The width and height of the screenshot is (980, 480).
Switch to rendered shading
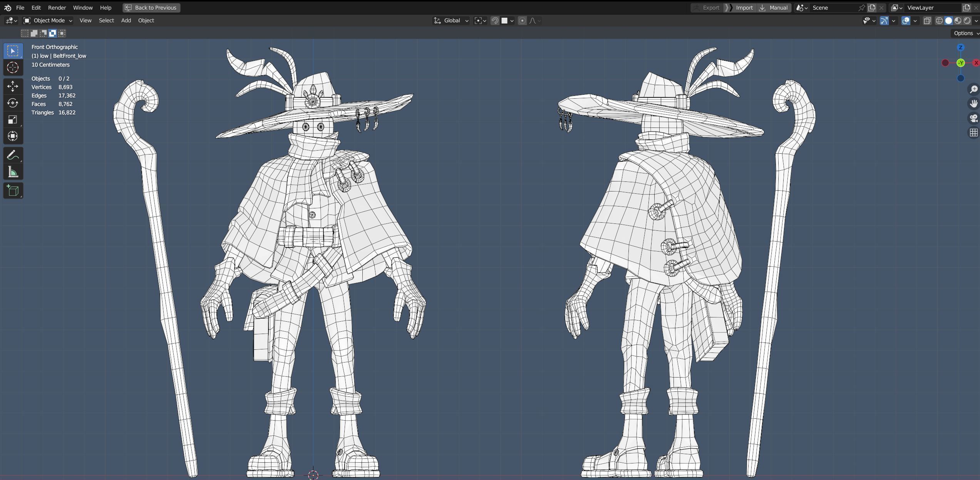coord(967,21)
